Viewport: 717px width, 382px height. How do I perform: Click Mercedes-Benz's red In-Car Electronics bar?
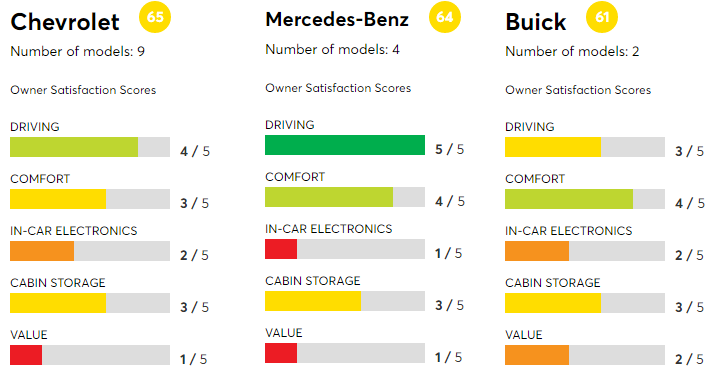(x=281, y=249)
